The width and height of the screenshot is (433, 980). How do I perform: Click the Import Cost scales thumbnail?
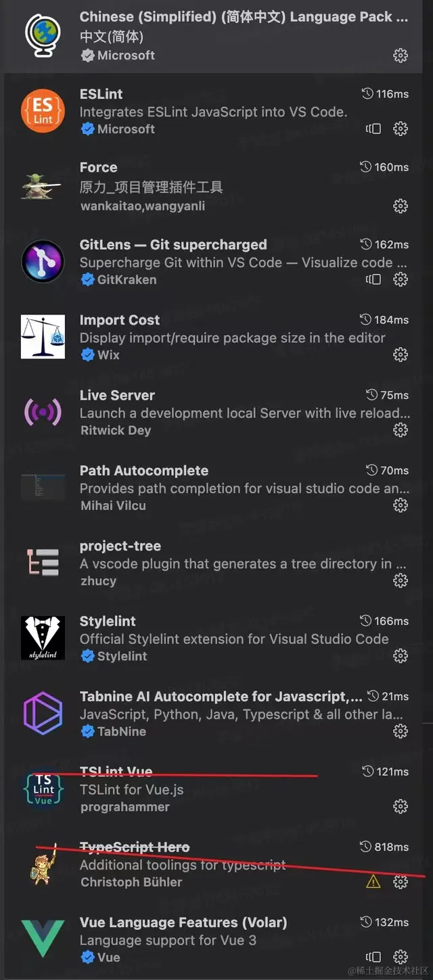[x=43, y=336]
